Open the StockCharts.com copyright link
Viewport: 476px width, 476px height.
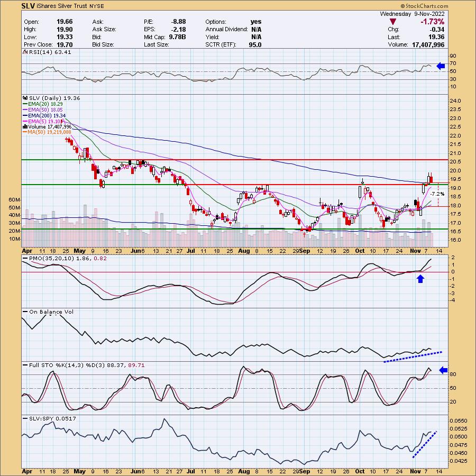[424, 6]
